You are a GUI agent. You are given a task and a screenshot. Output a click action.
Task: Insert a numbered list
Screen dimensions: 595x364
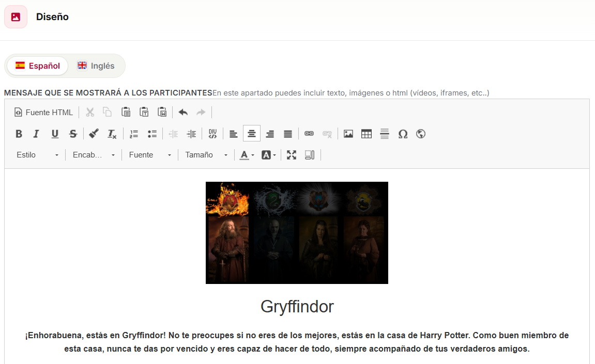coord(134,134)
